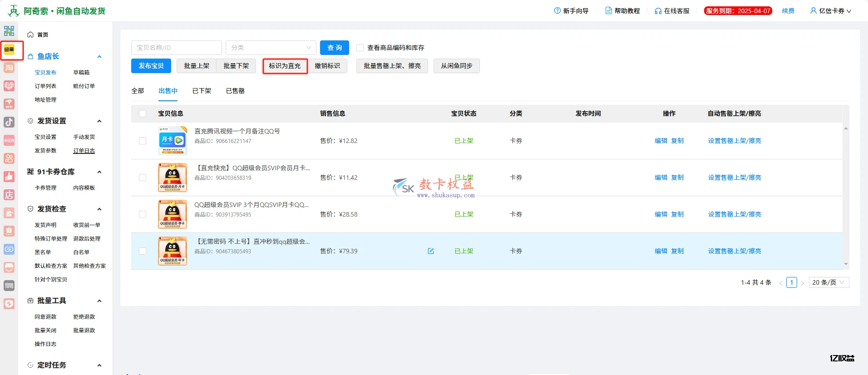The image size is (868, 375).
Task: Go to page 1 in pagination
Action: coord(792,282)
